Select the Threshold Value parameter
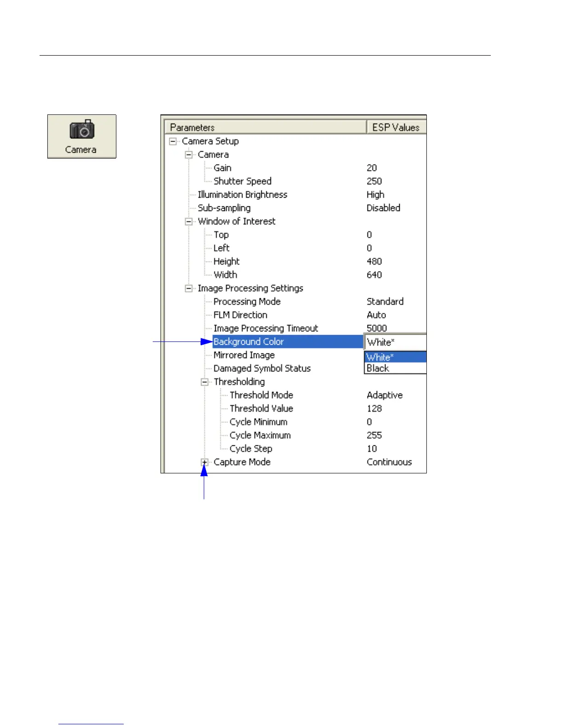 (x=261, y=409)
